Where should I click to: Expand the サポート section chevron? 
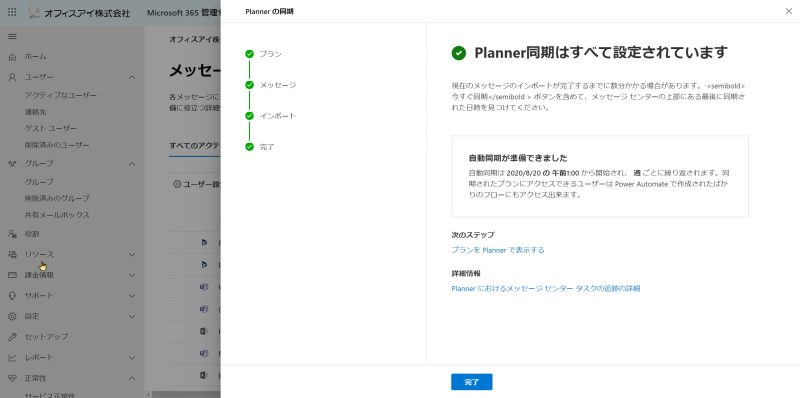(132, 296)
